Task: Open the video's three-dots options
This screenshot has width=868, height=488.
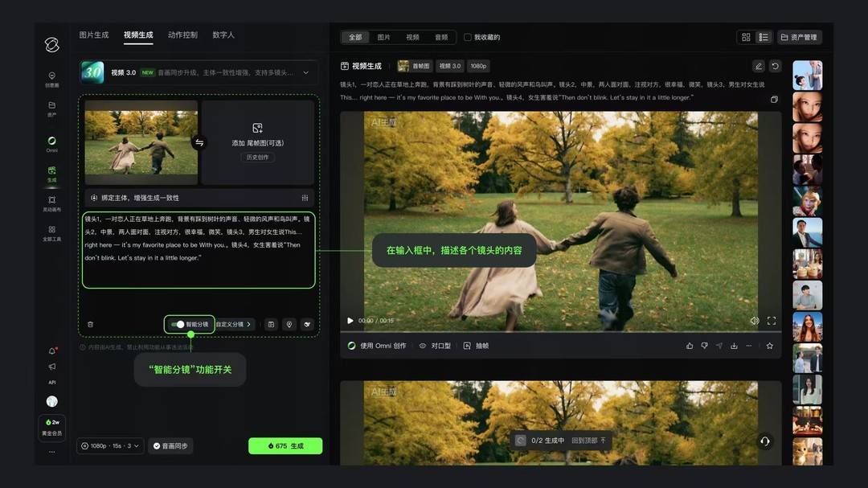Action: coord(749,346)
